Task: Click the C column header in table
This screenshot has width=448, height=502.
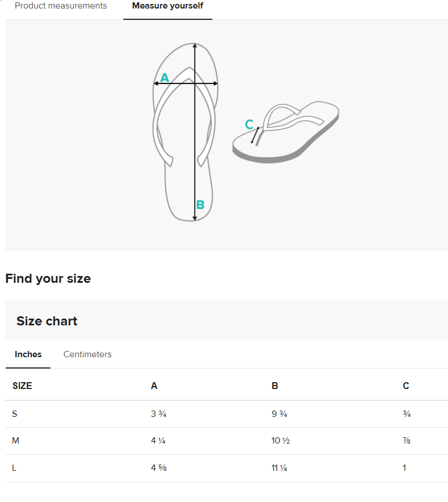Action: coord(405,386)
